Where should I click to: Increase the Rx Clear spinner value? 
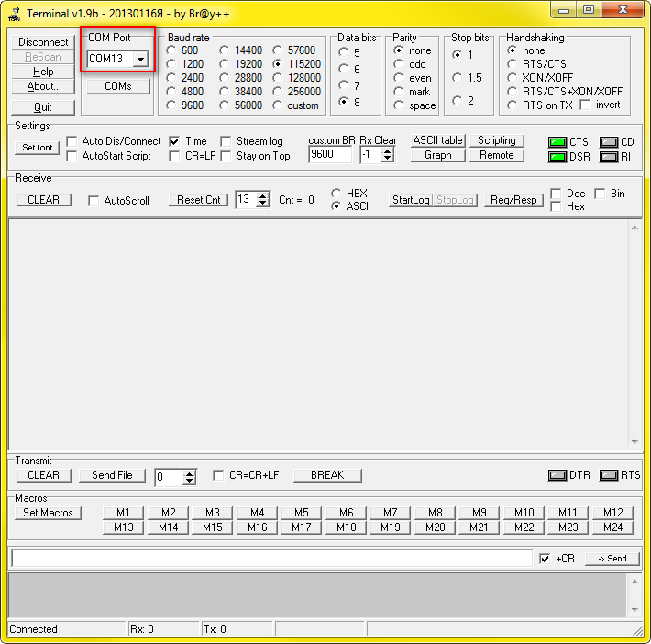click(x=388, y=150)
